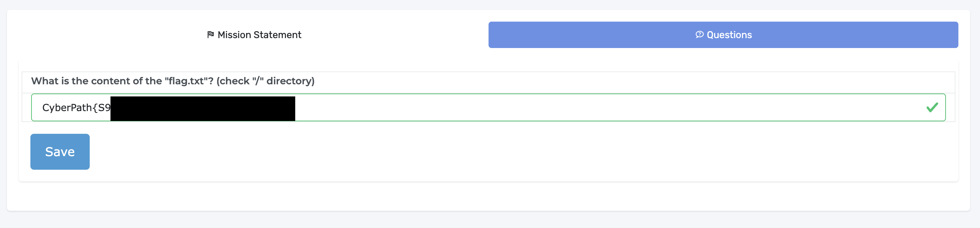Switch to the Questions tab

pos(723,34)
